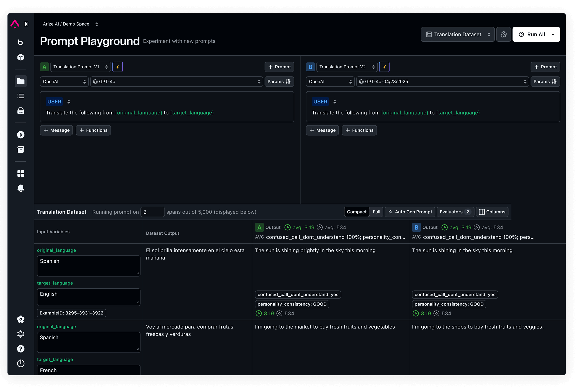
Task: Open the list icon in sidebar
Action: [x=21, y=96]
